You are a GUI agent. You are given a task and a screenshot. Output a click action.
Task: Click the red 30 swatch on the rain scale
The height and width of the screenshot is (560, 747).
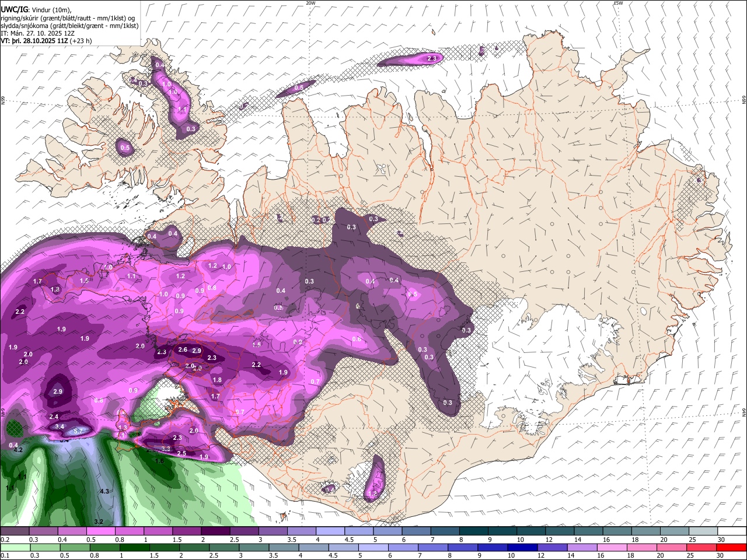pyautogui.click(x=732, y=547)
